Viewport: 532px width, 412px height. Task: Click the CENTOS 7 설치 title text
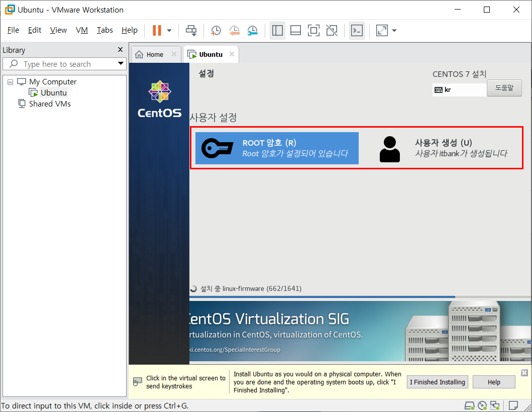click(x=459, y=74)
